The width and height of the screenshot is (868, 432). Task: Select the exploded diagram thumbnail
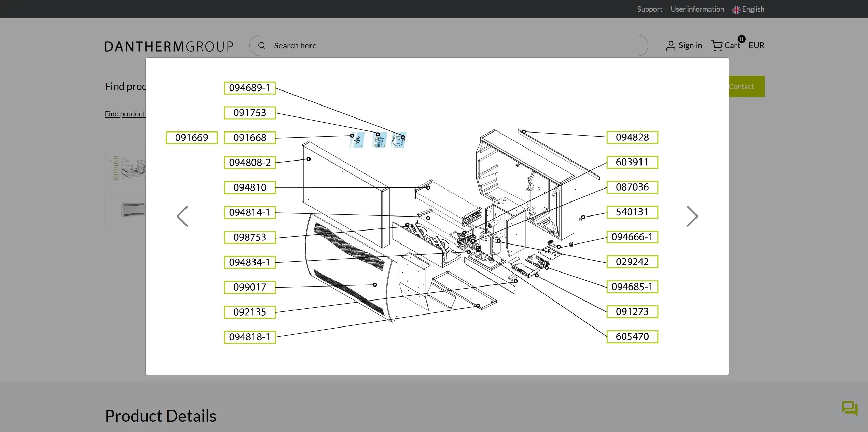[x=125, y=168]
